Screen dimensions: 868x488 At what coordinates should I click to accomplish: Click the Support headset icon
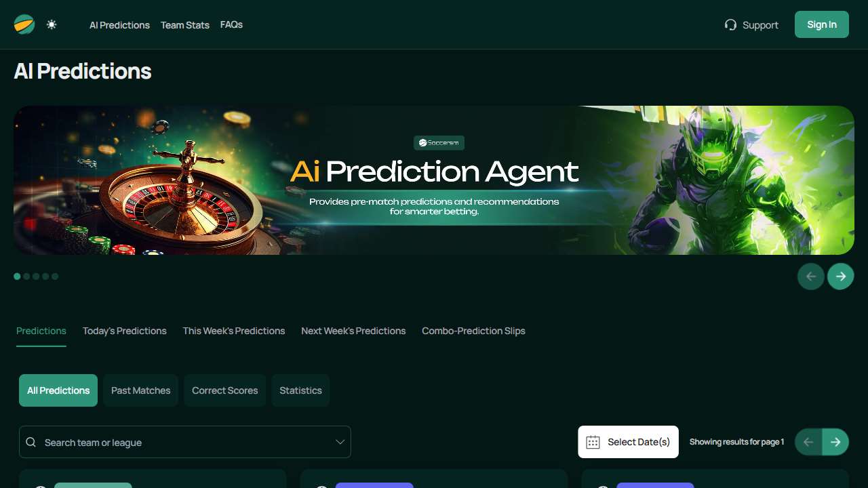(730, 24)
